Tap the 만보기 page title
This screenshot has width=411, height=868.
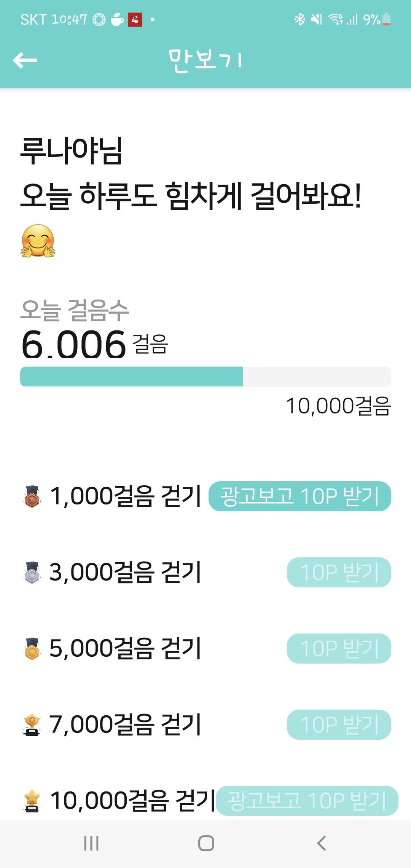(x=205, y=60)
